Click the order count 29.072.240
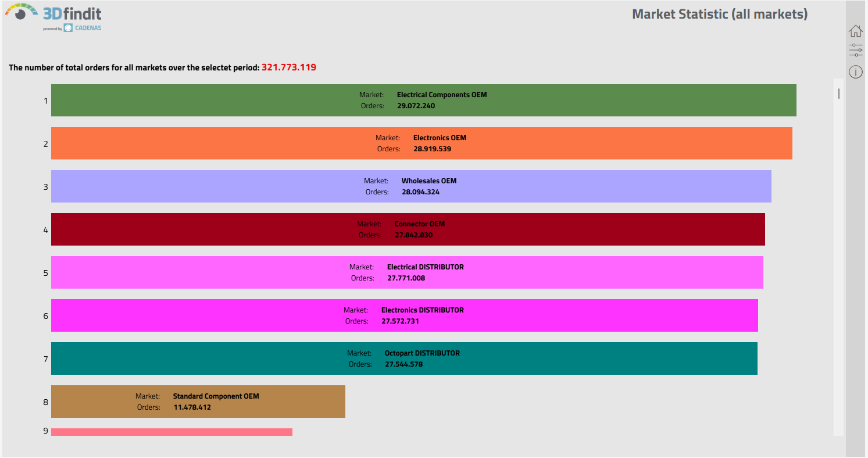The width and height of the screenshot is (868, 458). pyautogui.click(x=416, y=106)
